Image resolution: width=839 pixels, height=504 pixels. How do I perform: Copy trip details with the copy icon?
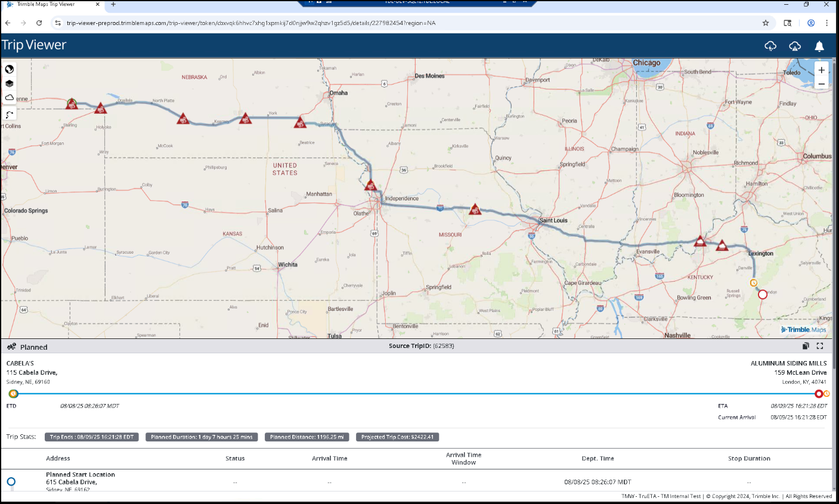coord(806,346)
